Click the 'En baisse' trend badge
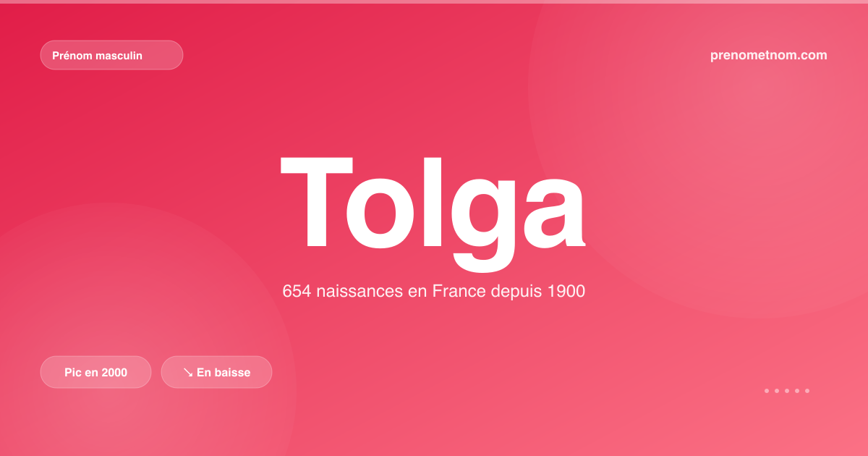This screenshot has width=868, height=456. (216, 372)
